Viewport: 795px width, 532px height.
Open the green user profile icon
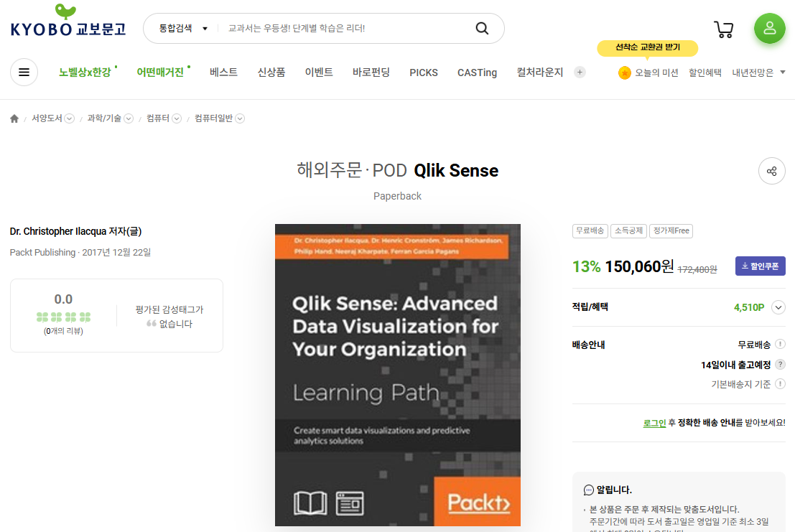click(769, 29)
